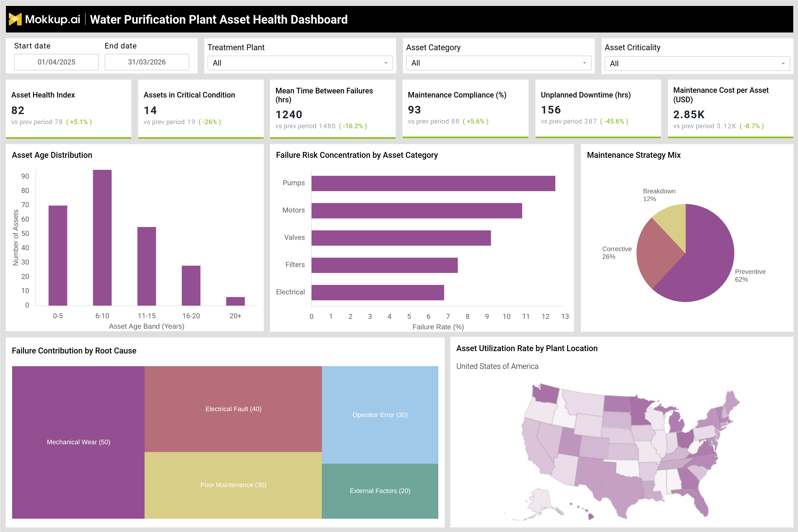Open the Asset Category dropdown
798x532 pixels.
pyautogui.click(x=498, y=63)
